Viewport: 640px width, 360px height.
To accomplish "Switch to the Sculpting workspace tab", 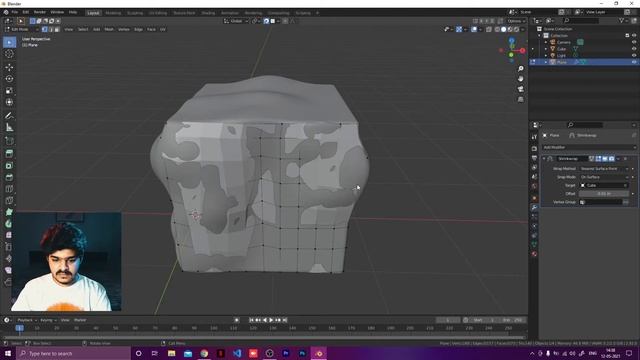I will tap(135, 13).
